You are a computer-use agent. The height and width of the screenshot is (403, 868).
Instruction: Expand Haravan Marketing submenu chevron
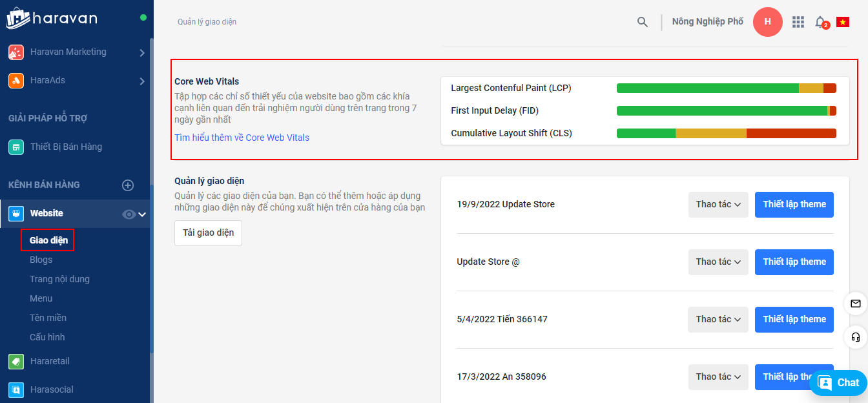click(x=142, y=53)
